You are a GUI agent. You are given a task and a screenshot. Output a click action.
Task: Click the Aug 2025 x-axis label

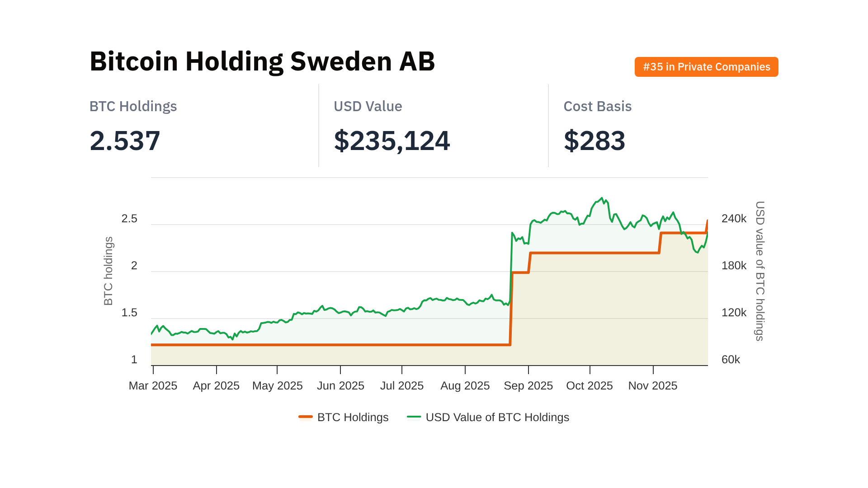tap(465, 385)
